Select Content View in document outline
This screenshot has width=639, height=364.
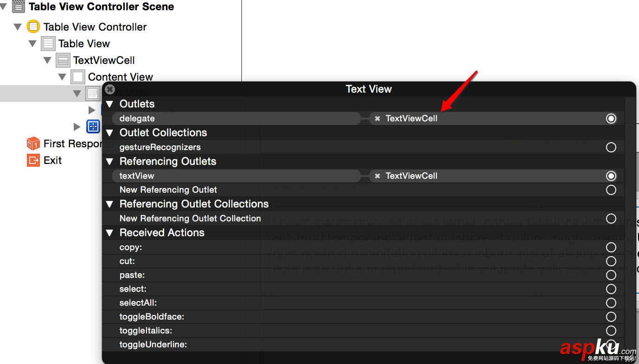pos(120,77)
